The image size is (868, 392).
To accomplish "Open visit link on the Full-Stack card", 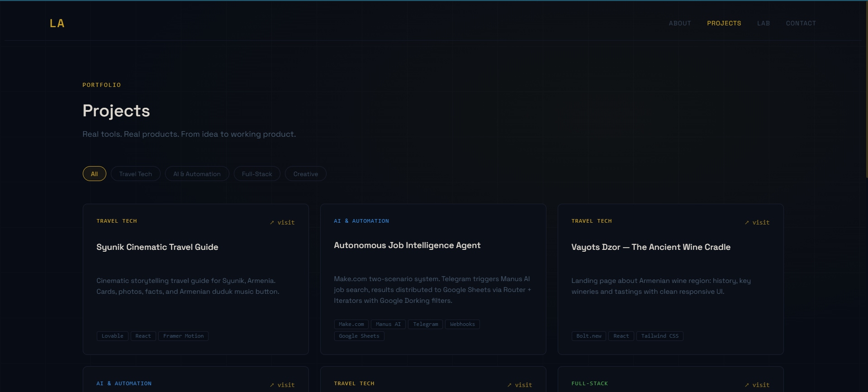I will [x=757, y=385].
